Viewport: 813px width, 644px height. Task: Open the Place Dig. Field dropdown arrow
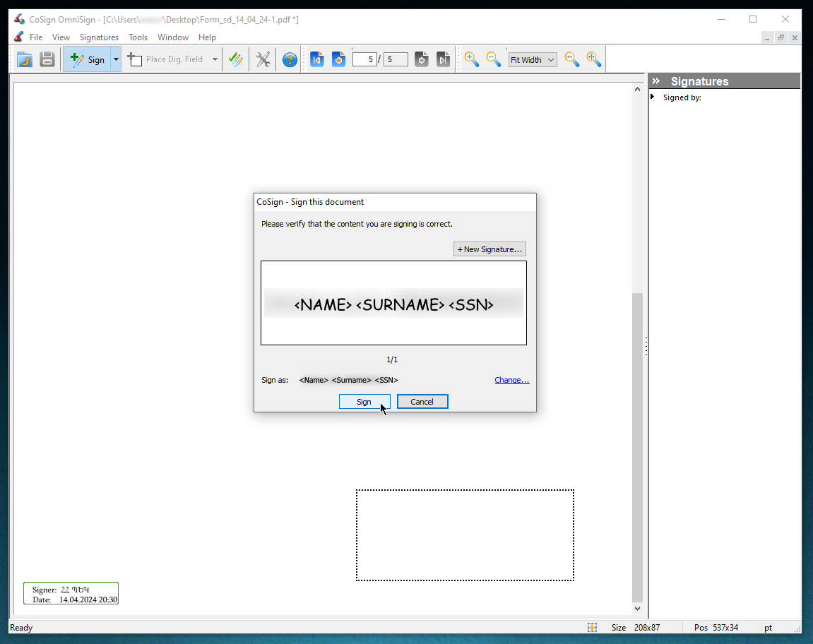tap(215, 59)
